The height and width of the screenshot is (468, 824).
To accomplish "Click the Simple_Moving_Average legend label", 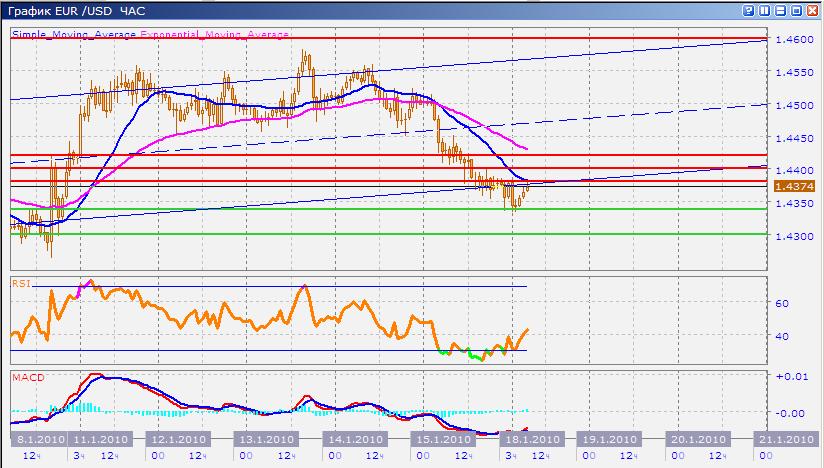I will [x=75, y=34].
